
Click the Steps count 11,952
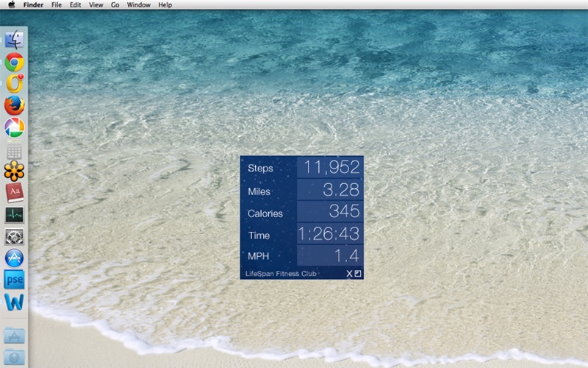(332, 168)
